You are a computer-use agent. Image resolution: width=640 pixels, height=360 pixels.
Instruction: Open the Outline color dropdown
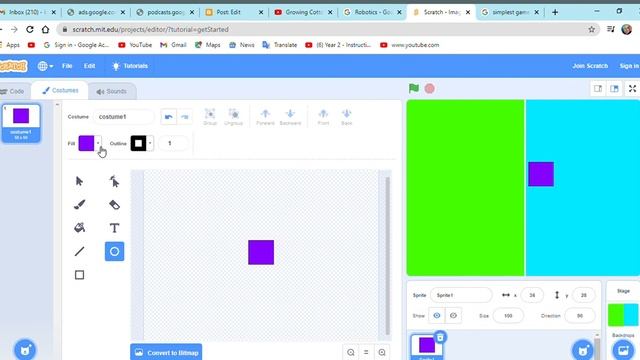pos(150,143)
